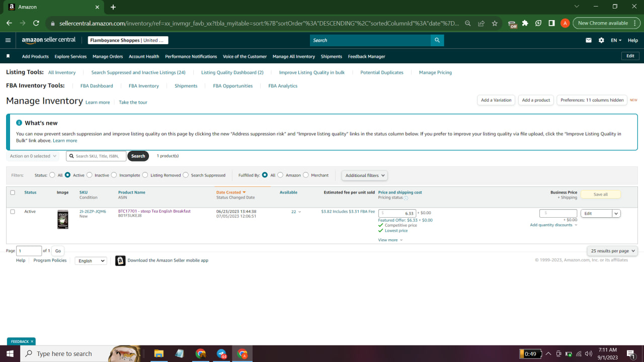Viewport: 644px width, 362px height.
Task: Open Preferences: 11 columns hidden
Action: [x=592, y=100]
